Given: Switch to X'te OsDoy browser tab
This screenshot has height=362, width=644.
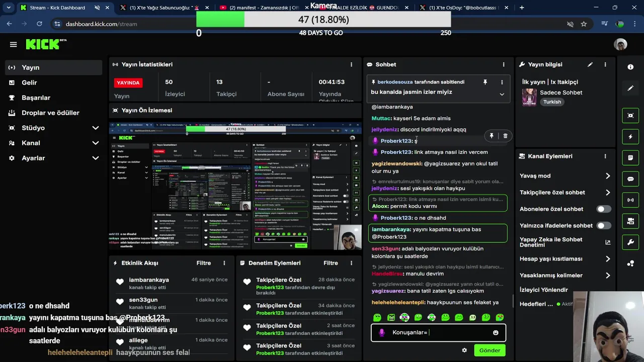Looking at the screenshot, I should click(x=463, y=8).
